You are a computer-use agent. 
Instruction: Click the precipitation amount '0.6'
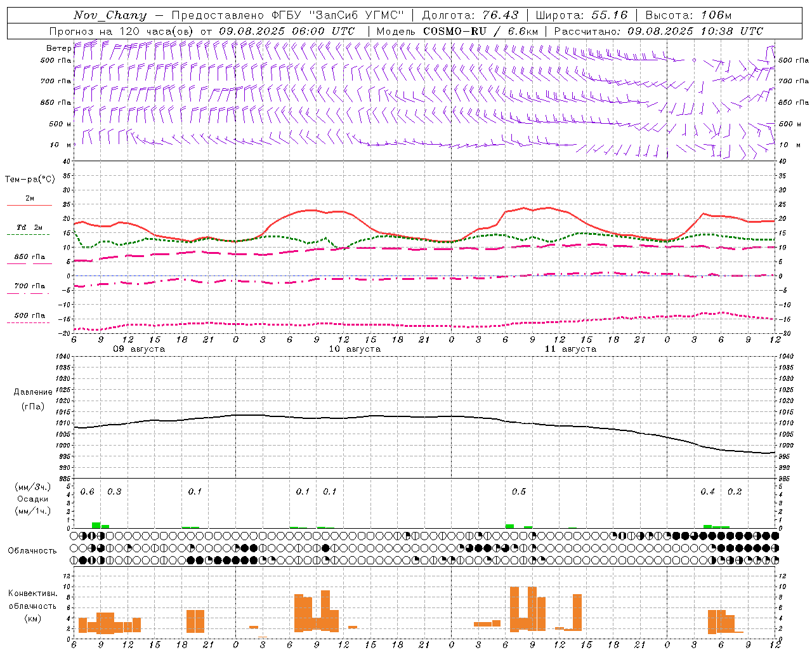[87, 492]
